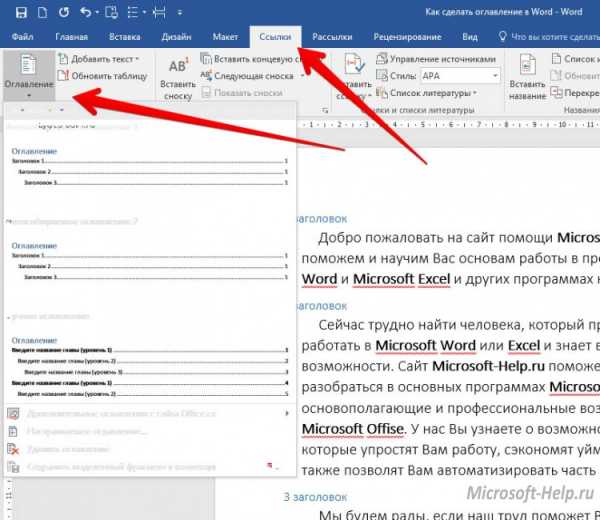Choose the second automatic Оглавление style thumbnail
600x520 pixels.
(149, 262)
